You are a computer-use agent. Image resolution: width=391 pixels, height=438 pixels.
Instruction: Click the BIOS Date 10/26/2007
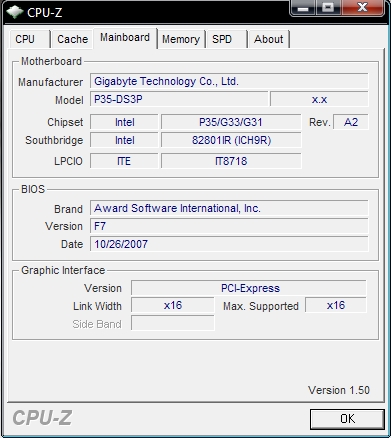229,244
